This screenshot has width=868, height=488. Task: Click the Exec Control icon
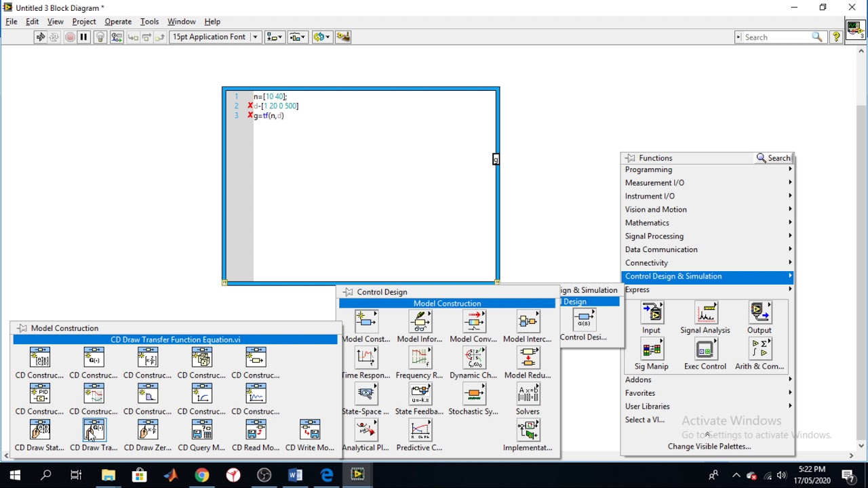[x=705, y=349]
